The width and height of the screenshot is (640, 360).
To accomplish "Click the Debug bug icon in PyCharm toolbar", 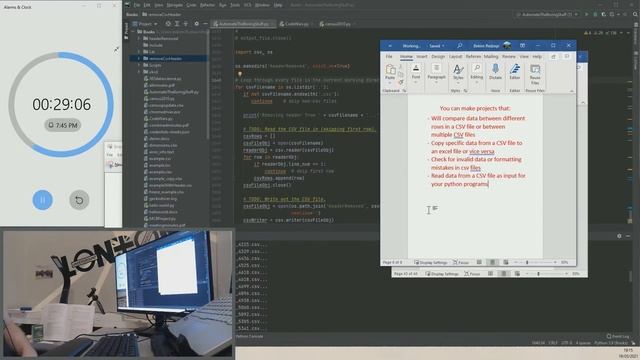I will click(595, 14).
